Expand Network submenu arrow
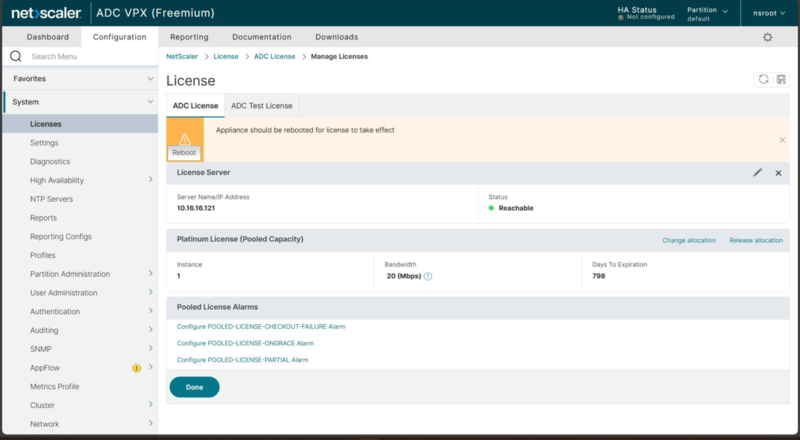The image size is (800, 440). pyautogui.click(x=151, y=423)
